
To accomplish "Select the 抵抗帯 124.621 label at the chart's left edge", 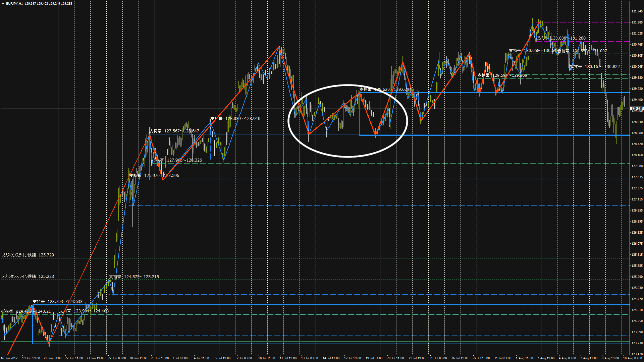I will click(26, 311).
